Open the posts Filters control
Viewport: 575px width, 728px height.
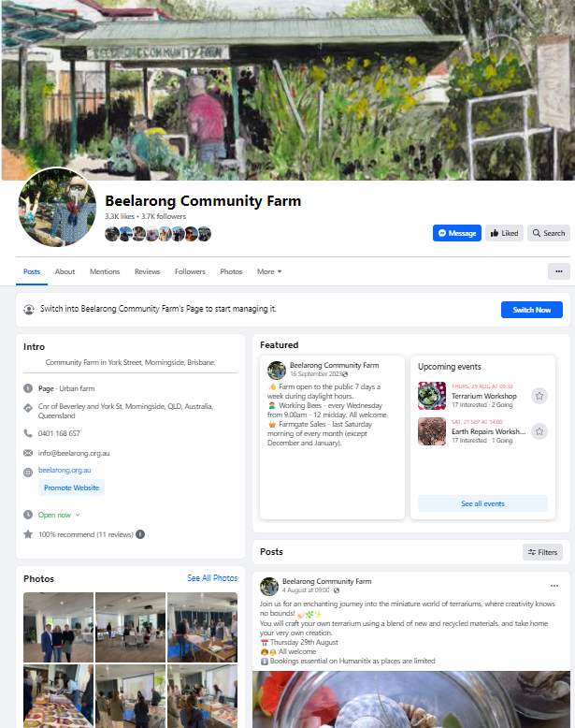[x=542, y=552]
